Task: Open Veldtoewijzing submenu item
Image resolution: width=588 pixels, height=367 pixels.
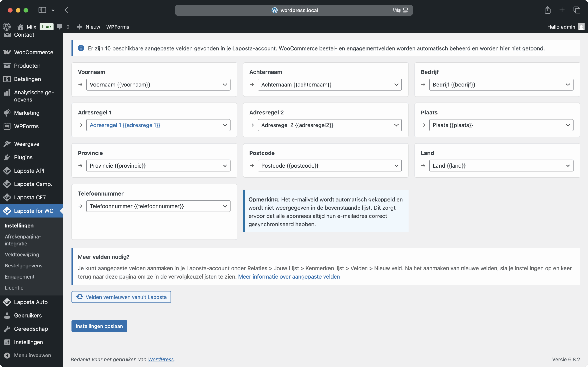Action: pyautogui.click(x=22, y=255)
